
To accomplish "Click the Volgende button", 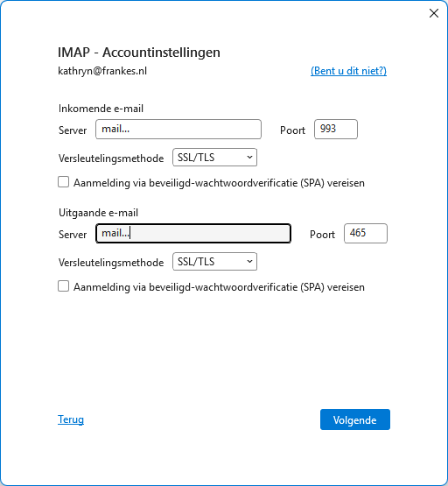I will point(355,419).
